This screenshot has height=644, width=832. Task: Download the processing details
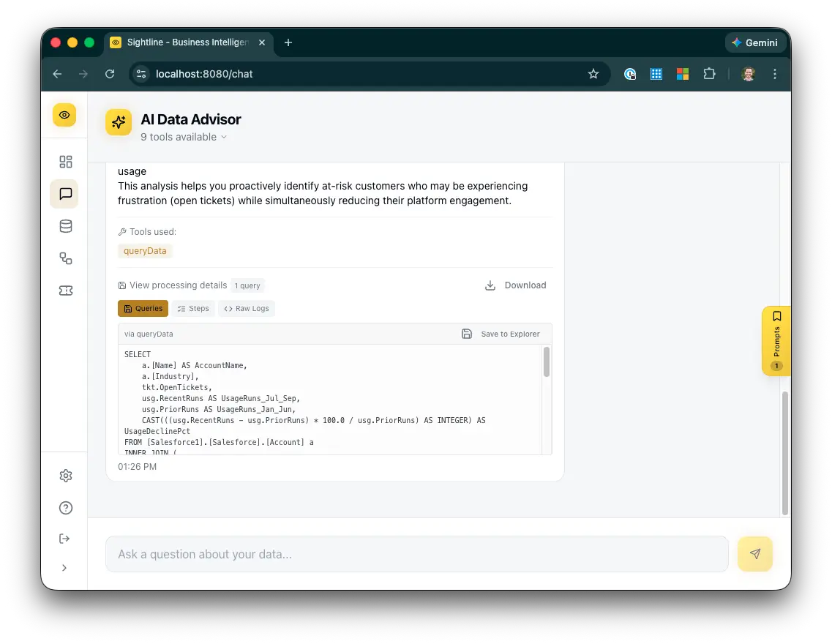pyautogui.click(x=516, y=285)
